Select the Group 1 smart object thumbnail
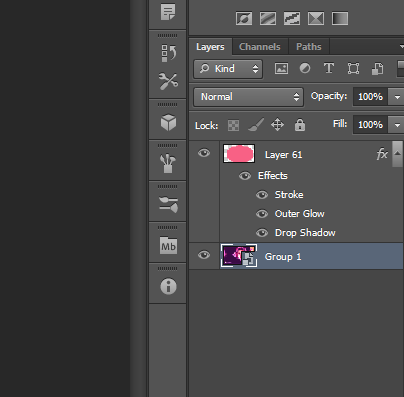The width and height of the screenshot is (404, 397). (239, 256)
